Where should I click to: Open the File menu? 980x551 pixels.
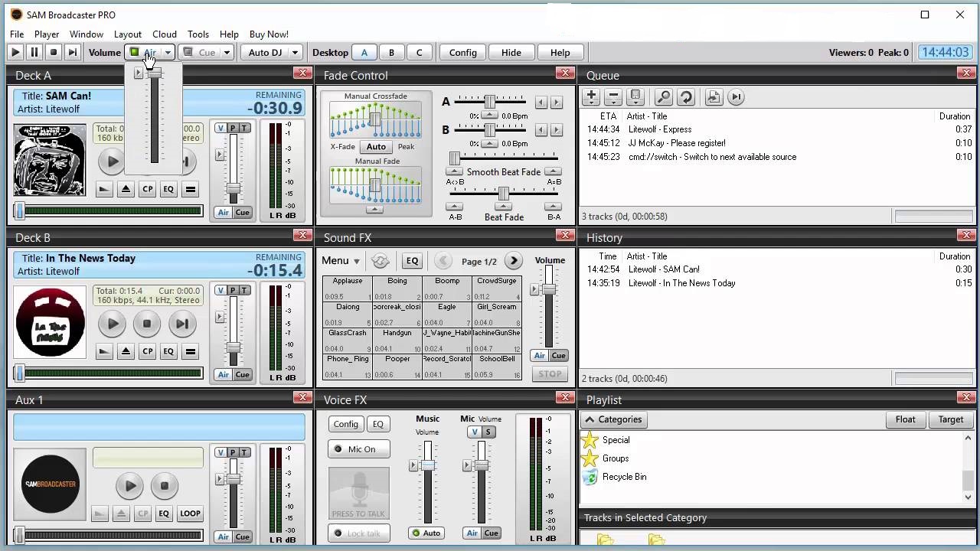[x=17, y=34]
